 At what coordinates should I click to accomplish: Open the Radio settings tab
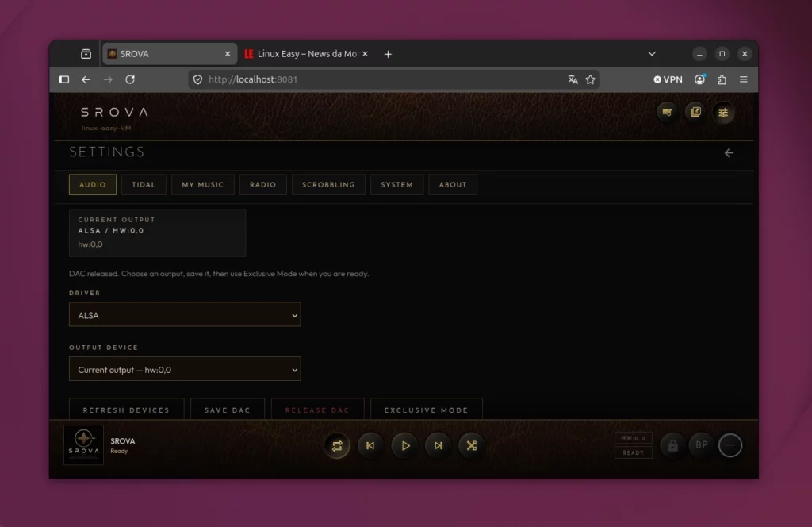coord(263,184)
